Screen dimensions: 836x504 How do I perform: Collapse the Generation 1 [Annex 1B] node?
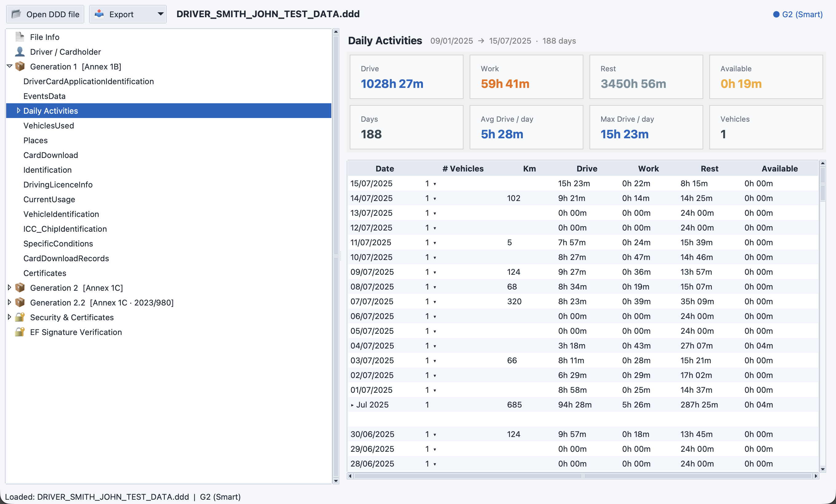pyautogui.click(x=10, y=66)
